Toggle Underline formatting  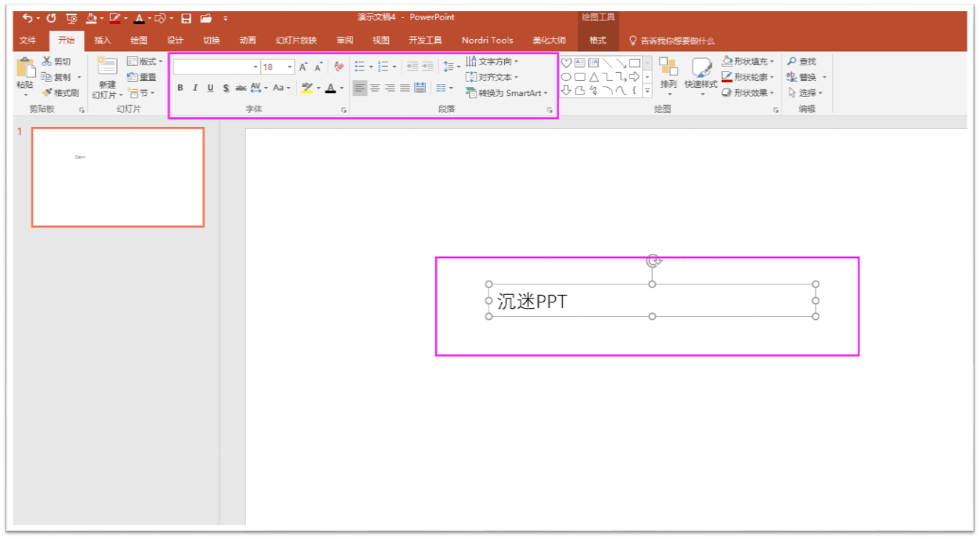(210, 88)
